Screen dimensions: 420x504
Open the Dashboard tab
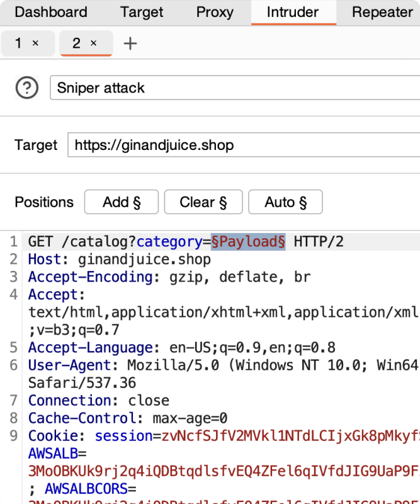pyautogui.click(x=51, y=12)
